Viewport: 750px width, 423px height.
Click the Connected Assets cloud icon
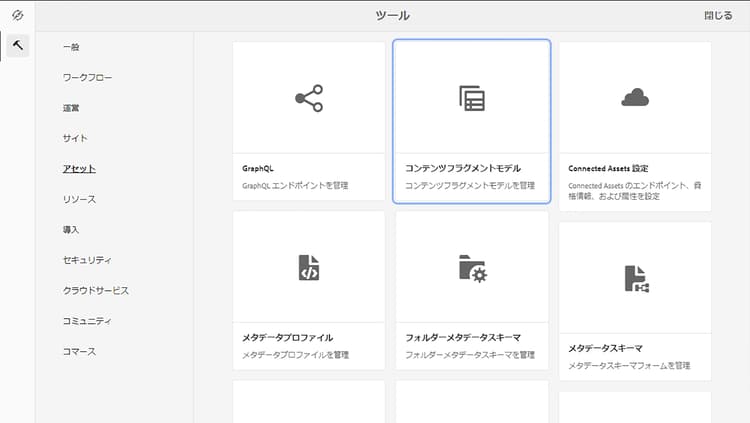click(635, 97)
